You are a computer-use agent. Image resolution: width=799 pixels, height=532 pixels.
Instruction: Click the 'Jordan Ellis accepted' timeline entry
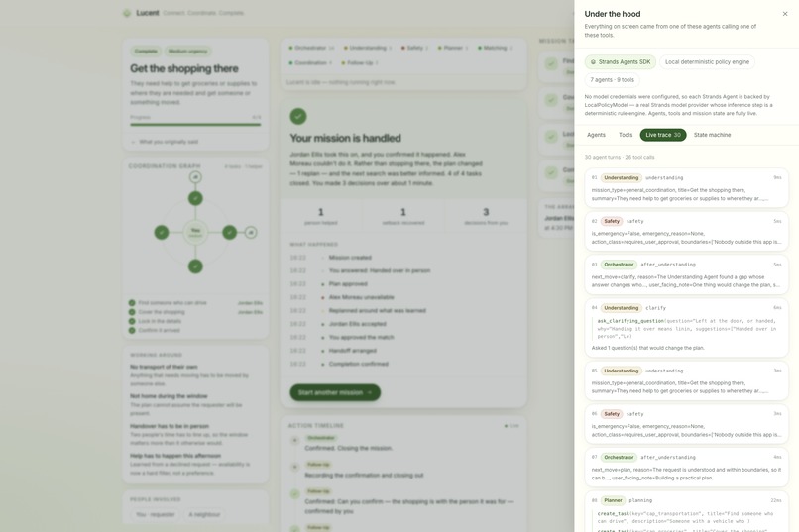[x=358, y=324]
